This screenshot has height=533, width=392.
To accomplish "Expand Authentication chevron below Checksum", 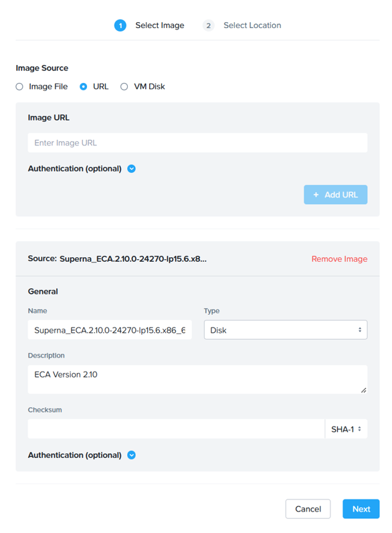I will 132,455.
